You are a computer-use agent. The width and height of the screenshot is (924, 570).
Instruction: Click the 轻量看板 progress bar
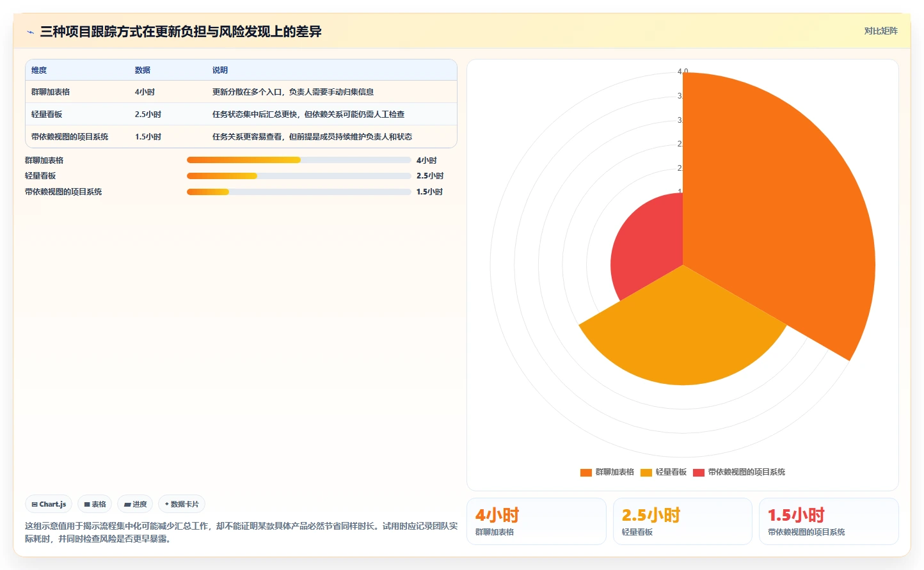coord(299,176)
